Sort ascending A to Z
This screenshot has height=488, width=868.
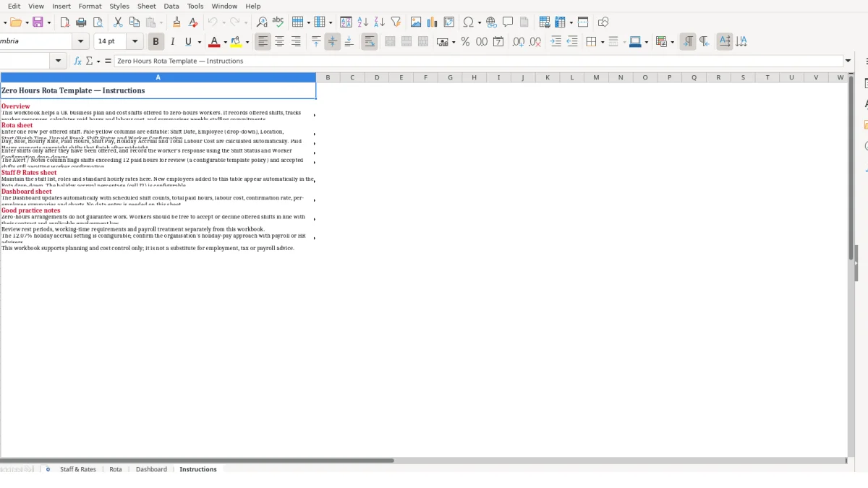pyautogui.click(x=362, y=22)
